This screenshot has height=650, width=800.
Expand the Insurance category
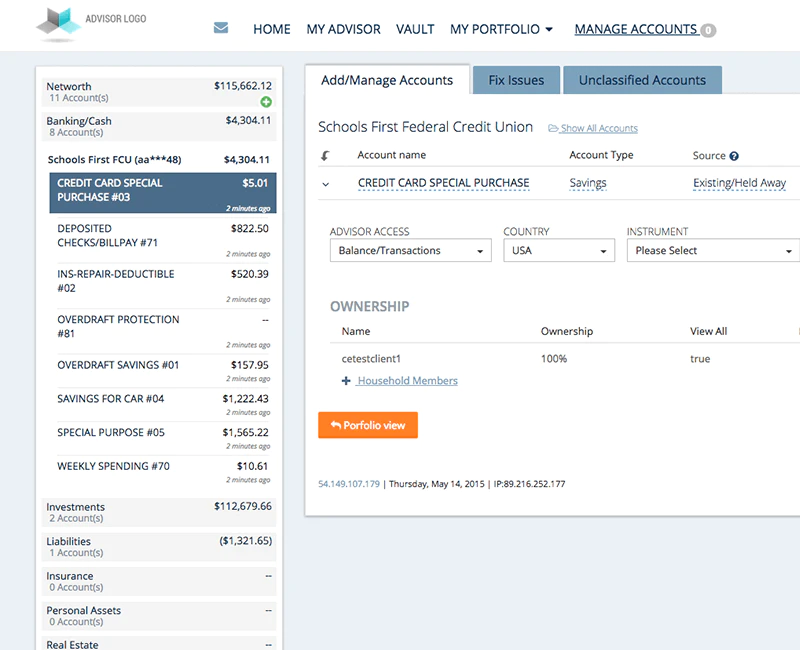pos(159,582)
